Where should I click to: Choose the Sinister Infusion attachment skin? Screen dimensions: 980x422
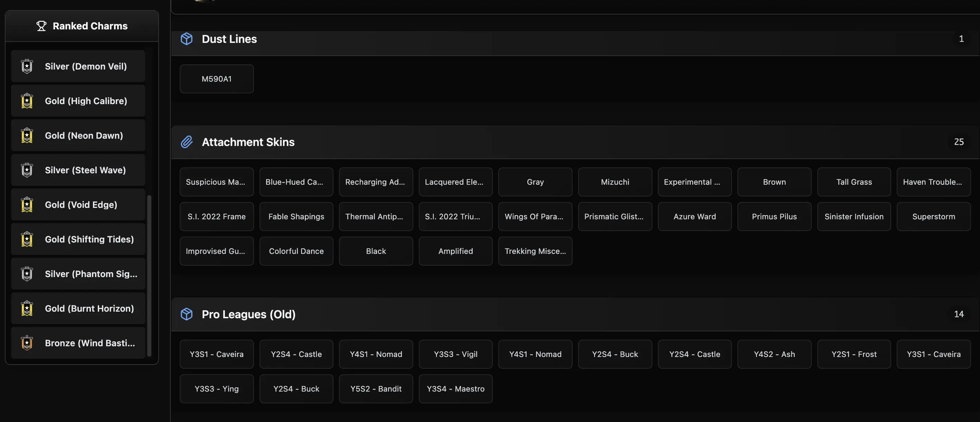[854, 217]
